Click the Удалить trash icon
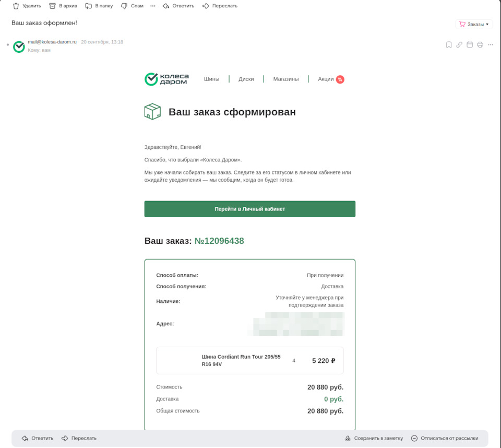501x448 pixels. point(16,6)
